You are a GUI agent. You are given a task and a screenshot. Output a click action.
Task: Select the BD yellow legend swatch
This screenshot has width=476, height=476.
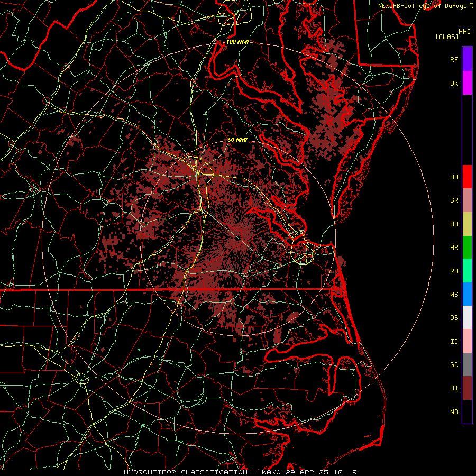pos(467,224)
